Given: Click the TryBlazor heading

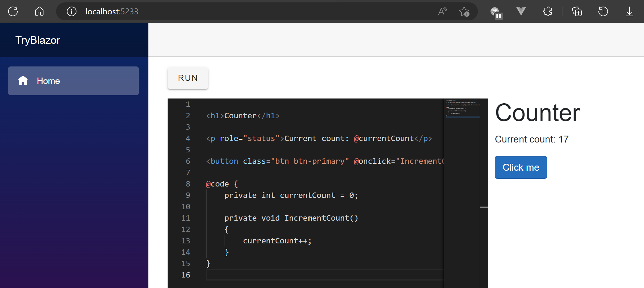Looking at the screenshot, I should click(38, 40).
